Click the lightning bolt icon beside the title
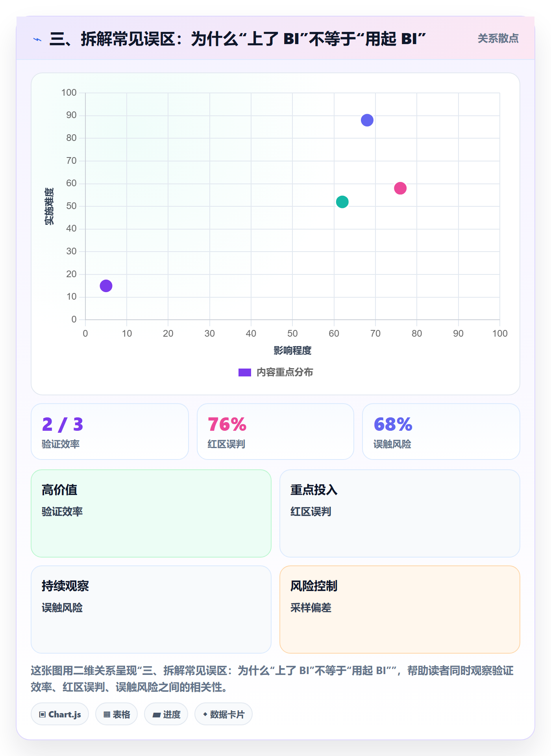 point(37,39)
